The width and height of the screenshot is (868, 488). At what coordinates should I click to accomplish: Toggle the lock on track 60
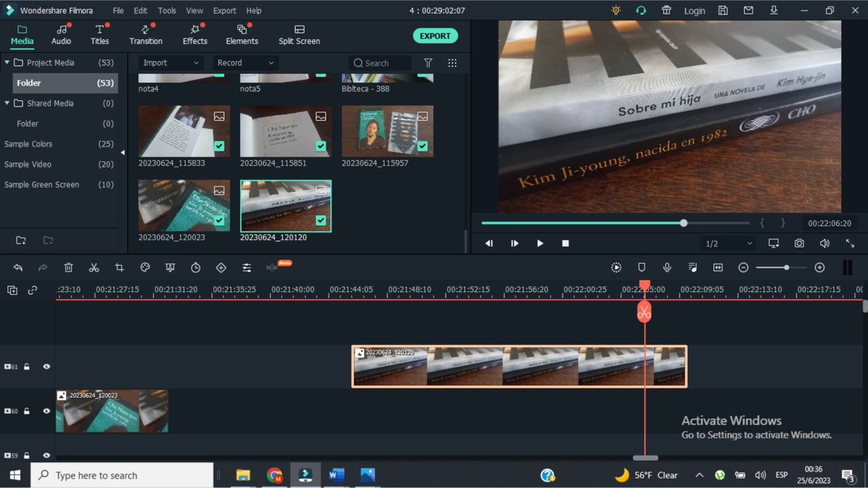coord(27,411)
